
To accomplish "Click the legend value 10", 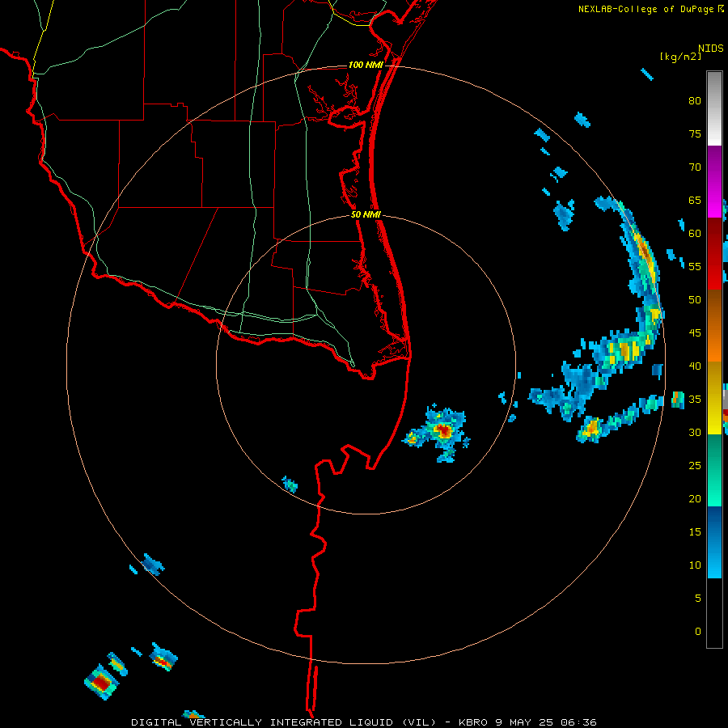I will [x=695, y=565].
